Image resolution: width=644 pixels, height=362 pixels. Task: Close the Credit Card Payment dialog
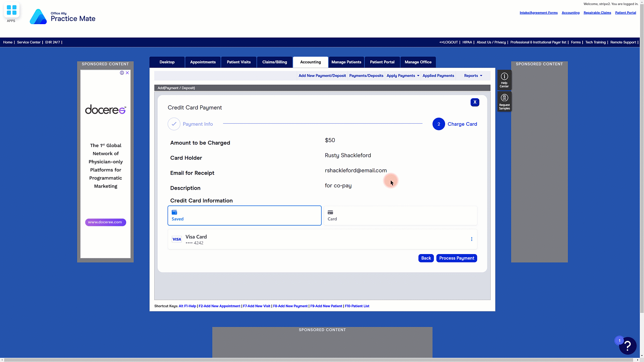(x=475, y=102)
